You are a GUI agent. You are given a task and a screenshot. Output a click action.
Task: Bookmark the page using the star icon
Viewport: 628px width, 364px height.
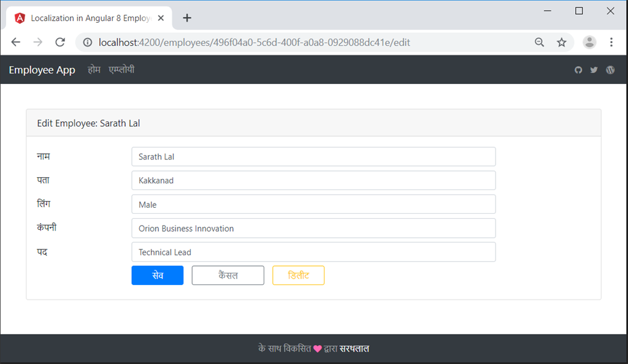pyautogui.click(x=561, y=42)
